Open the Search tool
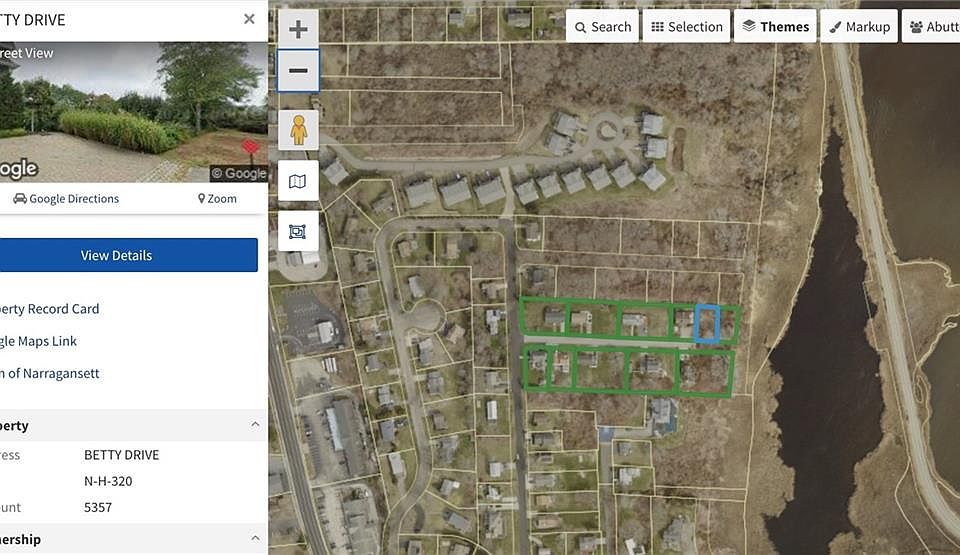 (x=603, y=27)
